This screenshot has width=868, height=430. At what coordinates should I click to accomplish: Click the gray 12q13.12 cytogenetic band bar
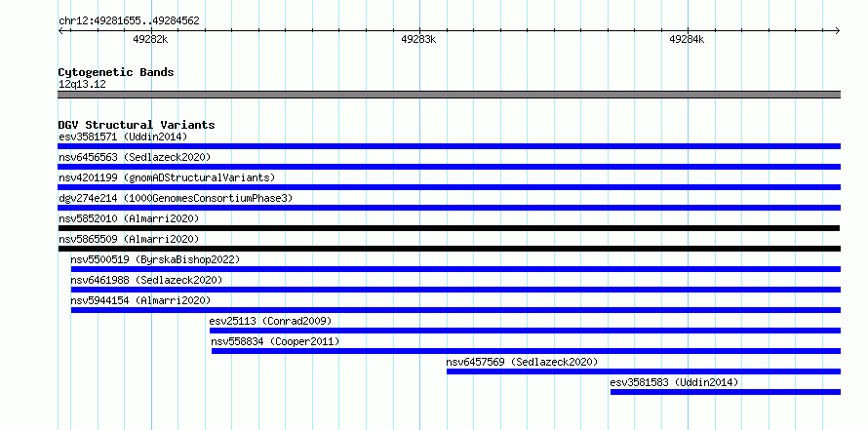tap(449, 95)
